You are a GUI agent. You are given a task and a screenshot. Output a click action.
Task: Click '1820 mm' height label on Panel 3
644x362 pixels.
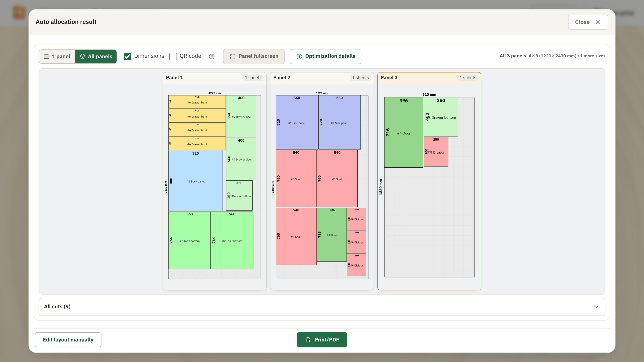point(380,187)
